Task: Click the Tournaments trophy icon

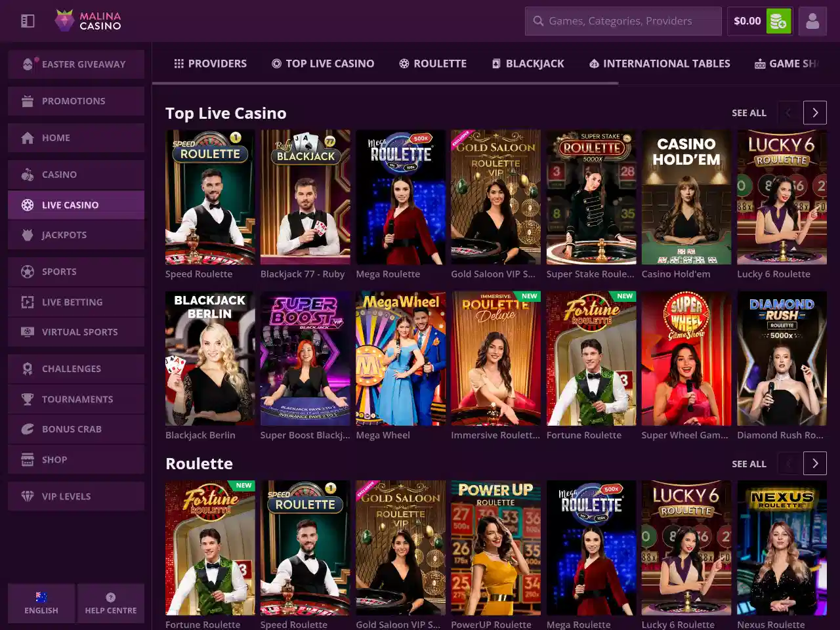Action: coord(28,399)
